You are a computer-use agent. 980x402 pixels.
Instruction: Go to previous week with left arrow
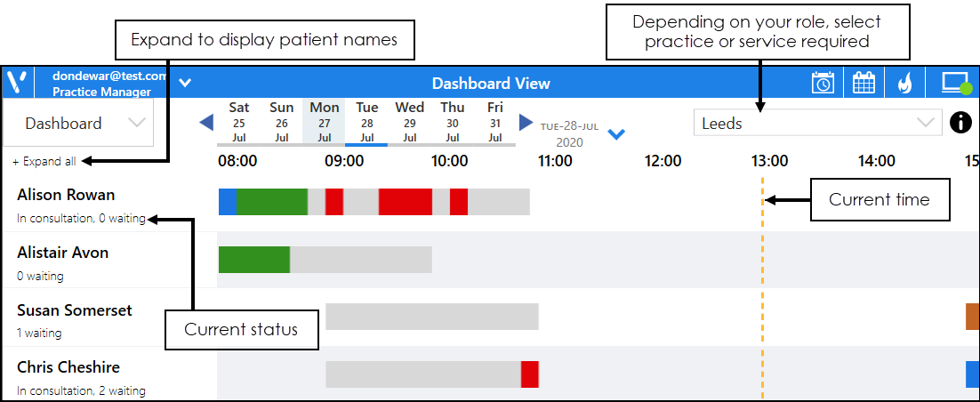click(206, 122)
